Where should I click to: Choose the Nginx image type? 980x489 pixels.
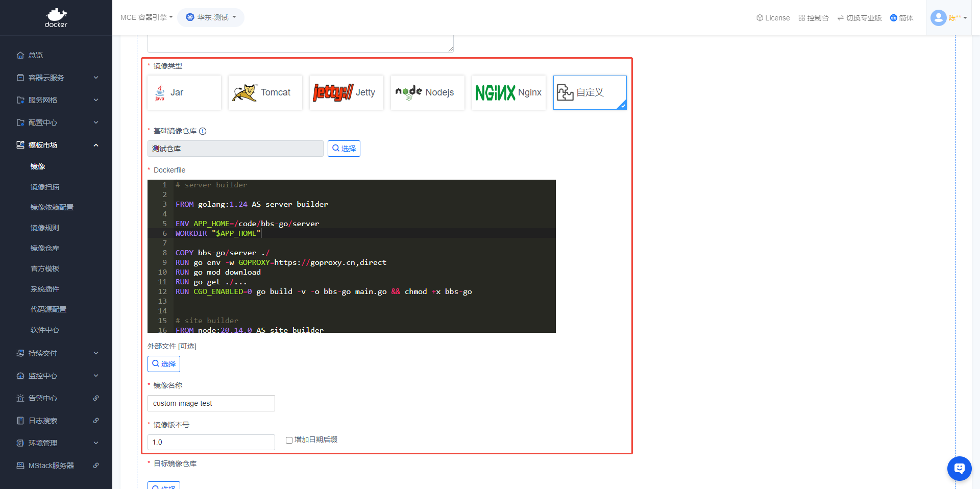coord(509,92)
